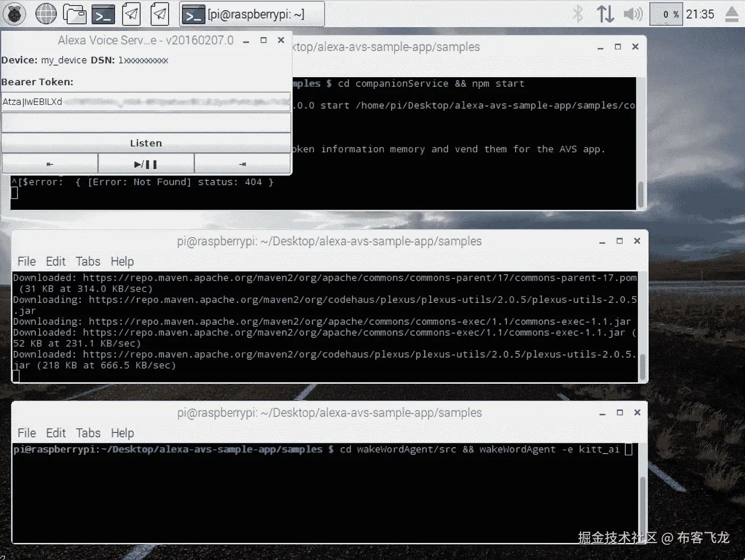
Task: Close the wakeWordAgent terminal window
Action: [x=637, y=413]
